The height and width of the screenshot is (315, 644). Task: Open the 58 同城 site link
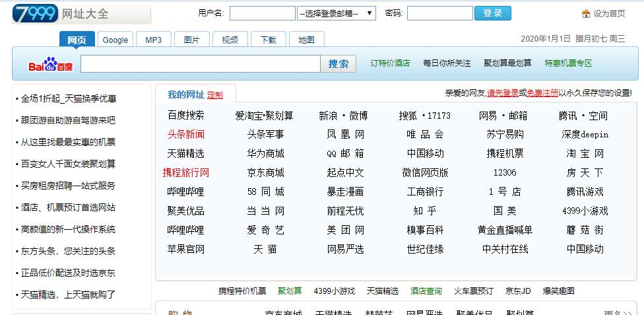pyautogui.click(x=266, y=192)
